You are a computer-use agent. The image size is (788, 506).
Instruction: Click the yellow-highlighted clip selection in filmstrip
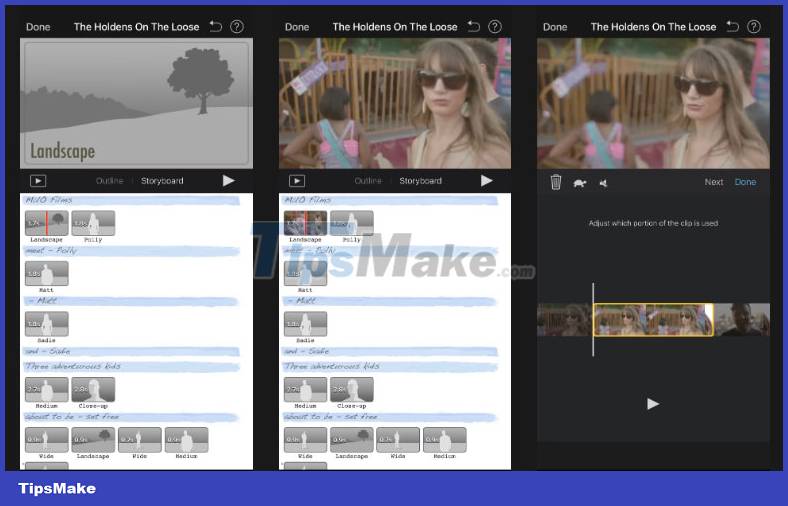click(x=653, y=320)
